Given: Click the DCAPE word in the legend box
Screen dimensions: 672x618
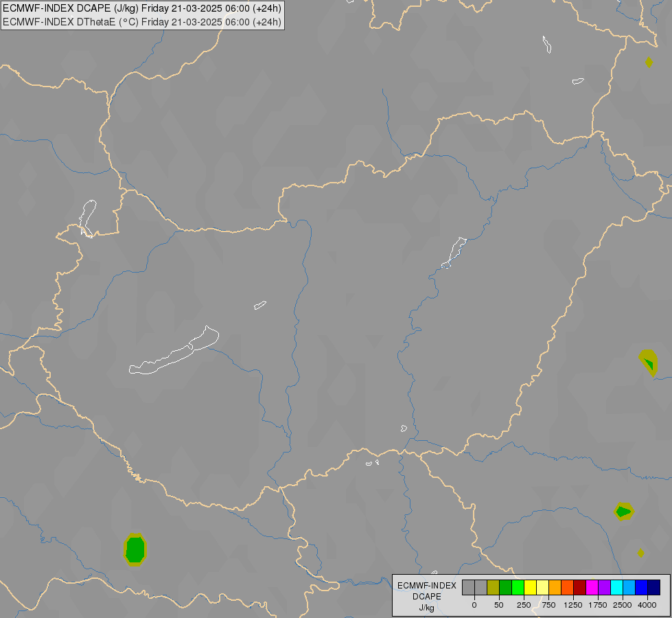Looking at the screenshot, I should pos(427,597).
